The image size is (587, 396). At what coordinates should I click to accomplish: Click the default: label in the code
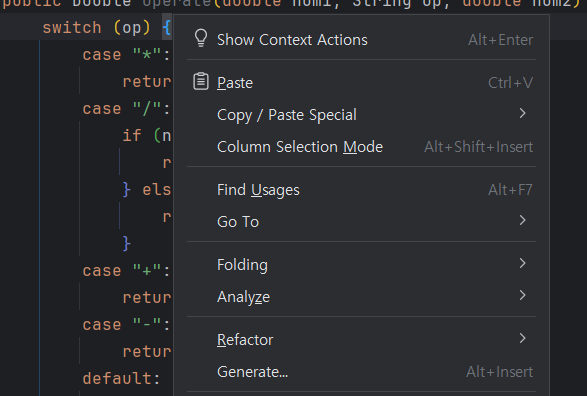tap(121, 378)
